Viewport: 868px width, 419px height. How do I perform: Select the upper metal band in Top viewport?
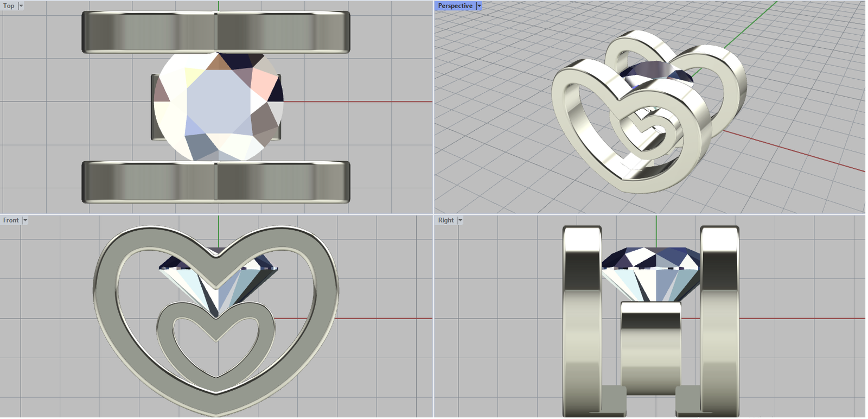point(216,31)
